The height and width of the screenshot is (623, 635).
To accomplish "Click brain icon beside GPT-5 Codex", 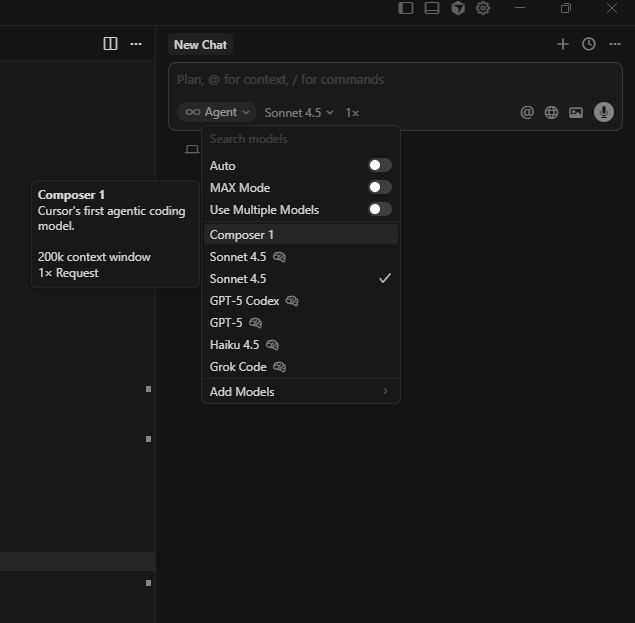I will [x=292, y=301].
